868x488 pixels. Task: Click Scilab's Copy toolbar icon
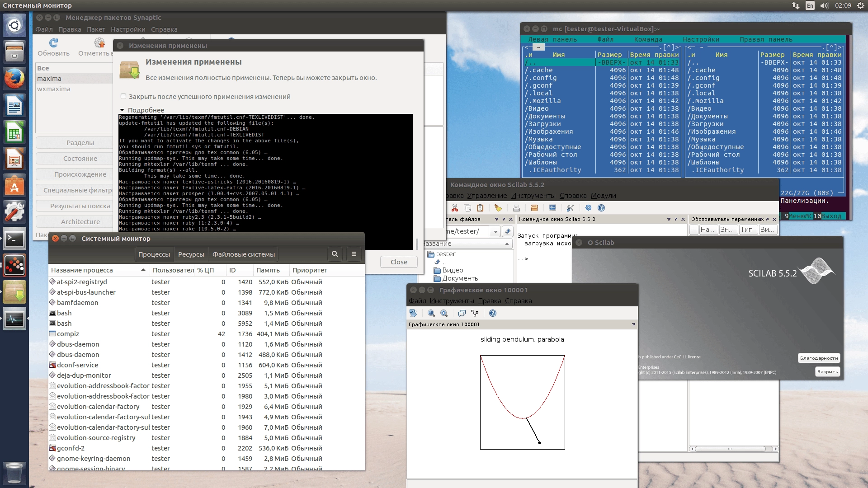pos(467,208)
